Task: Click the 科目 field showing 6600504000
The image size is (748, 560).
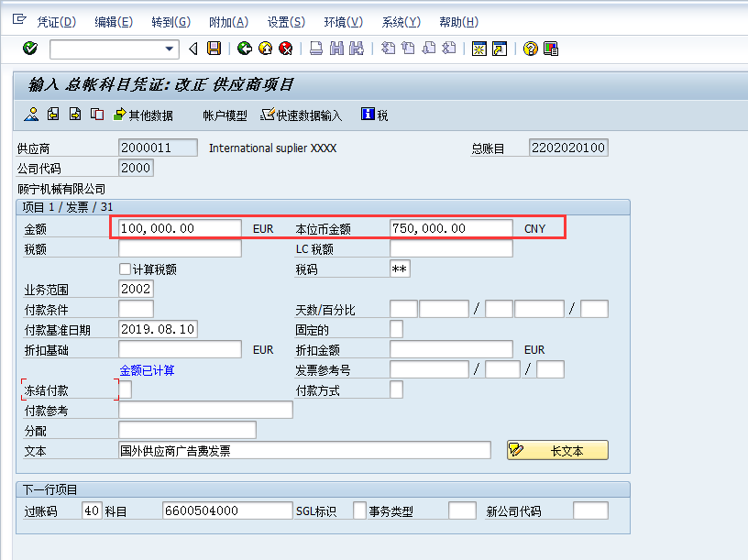Action: [227, 511]
